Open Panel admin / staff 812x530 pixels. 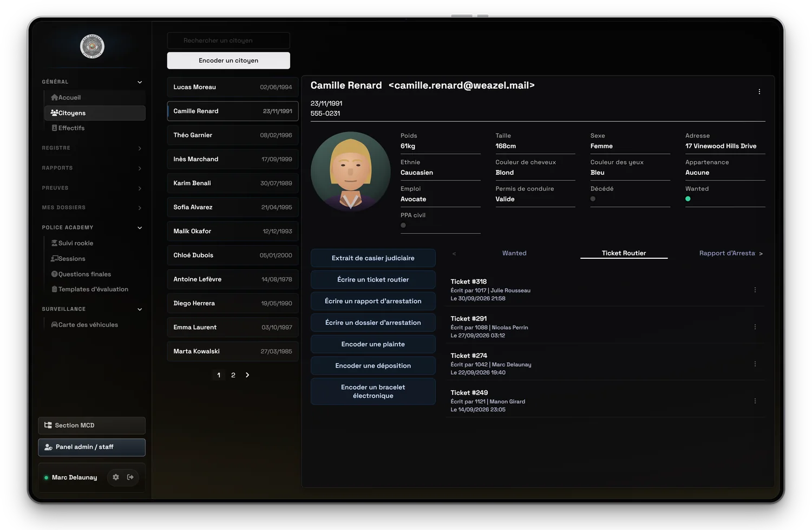pos(92,447)
